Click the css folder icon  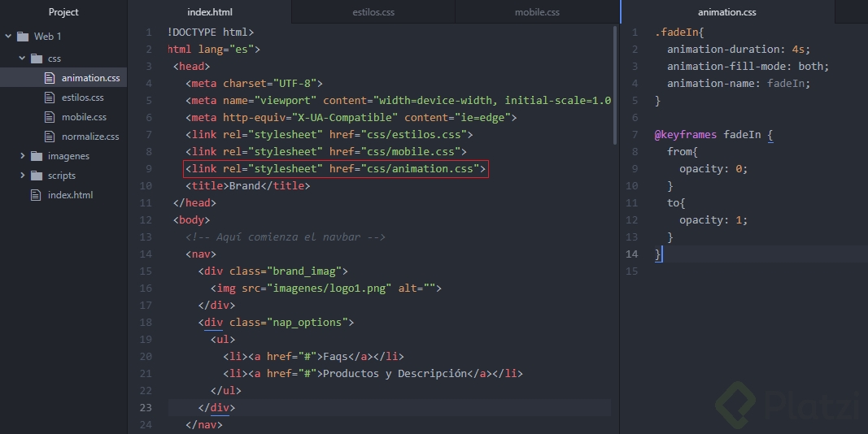37,59
